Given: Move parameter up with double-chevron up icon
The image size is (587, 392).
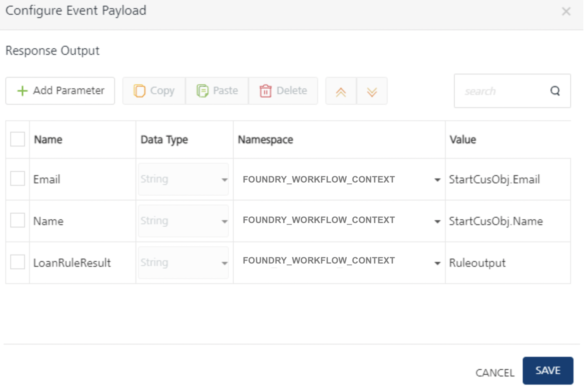Looking at the screenshot, I should coord(341,92).
